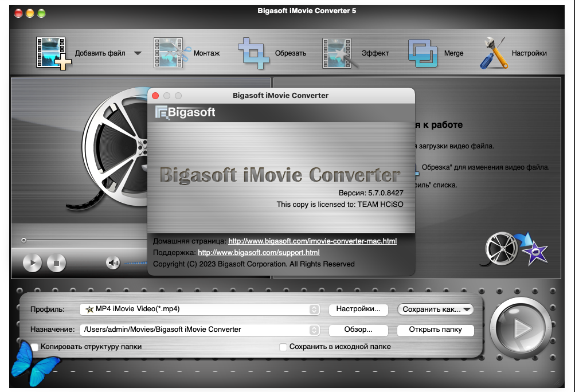Open Settings wrench and screwdriver icon
575x392 pixels.
tap(493, 53)
